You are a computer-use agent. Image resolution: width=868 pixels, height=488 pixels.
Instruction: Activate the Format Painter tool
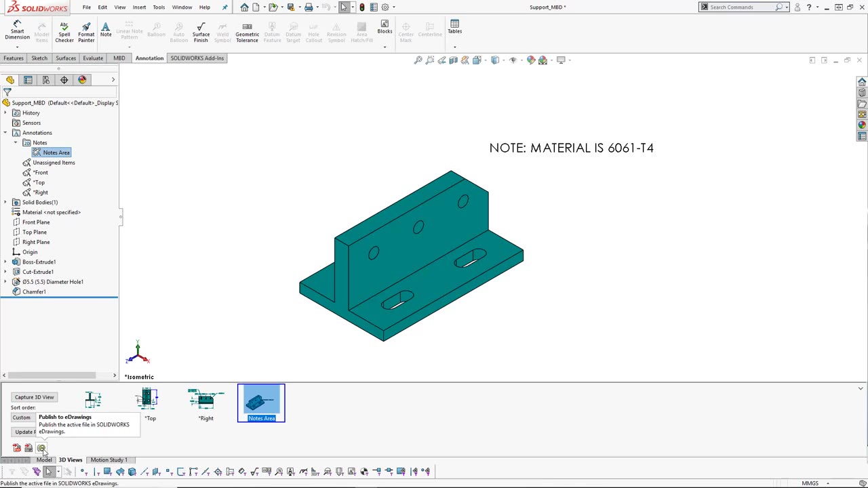(x=86, y=32)
